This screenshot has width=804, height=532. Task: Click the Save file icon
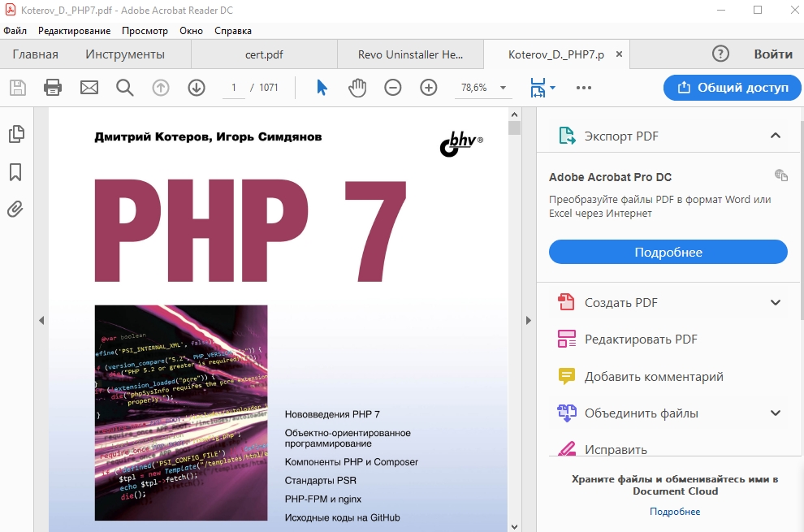point(18,88)
